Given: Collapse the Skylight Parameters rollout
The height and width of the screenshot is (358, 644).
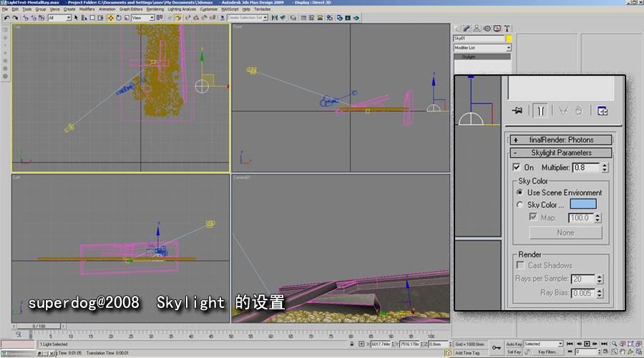Looking at the screenshot, I should 560,153.
